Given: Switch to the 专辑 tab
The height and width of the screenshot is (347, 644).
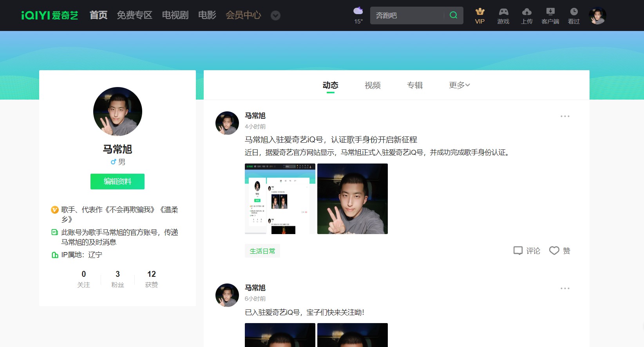Looking at the screenshot, I should (x=415, y=85).
